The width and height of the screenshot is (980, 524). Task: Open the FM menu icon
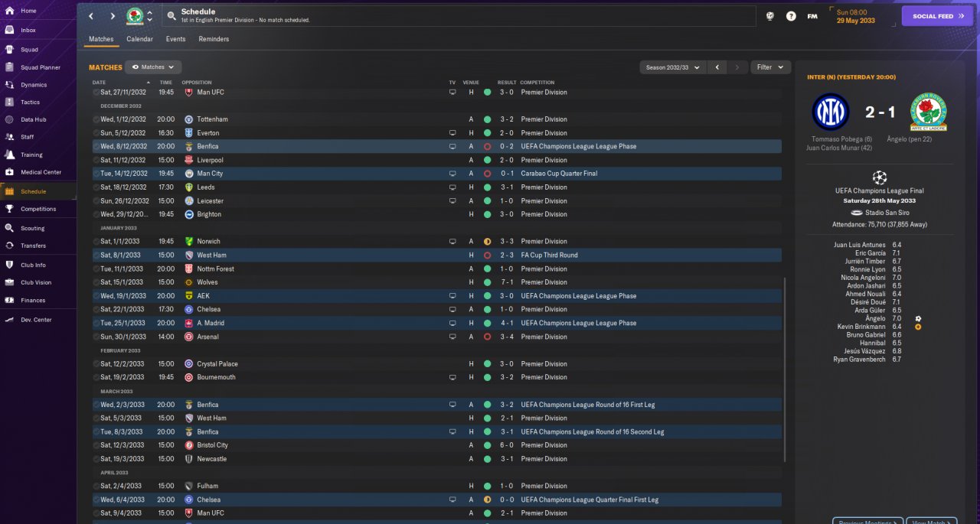[x=812, y=16]
